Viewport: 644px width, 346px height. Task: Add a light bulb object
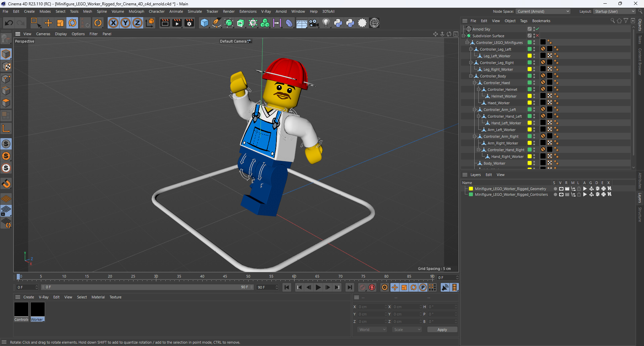click(x=326, y=23)
